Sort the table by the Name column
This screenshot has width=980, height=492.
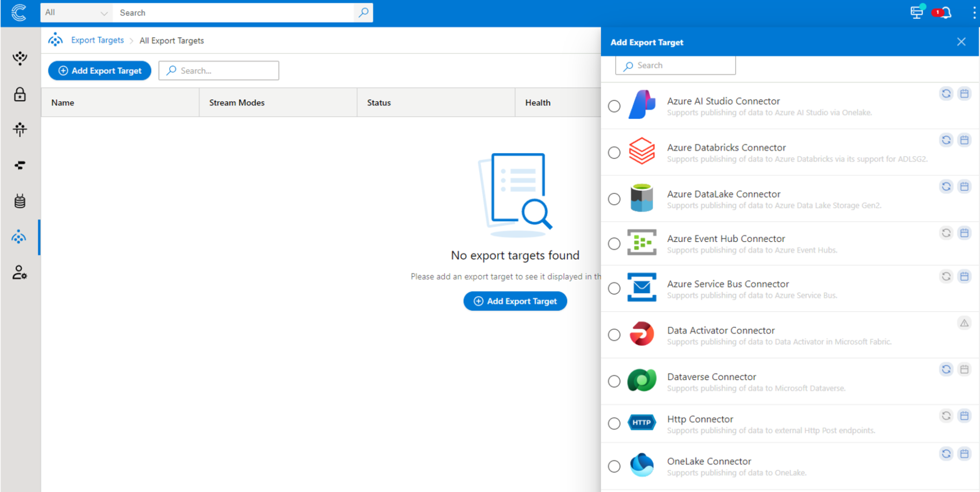[x=63, y=102]
